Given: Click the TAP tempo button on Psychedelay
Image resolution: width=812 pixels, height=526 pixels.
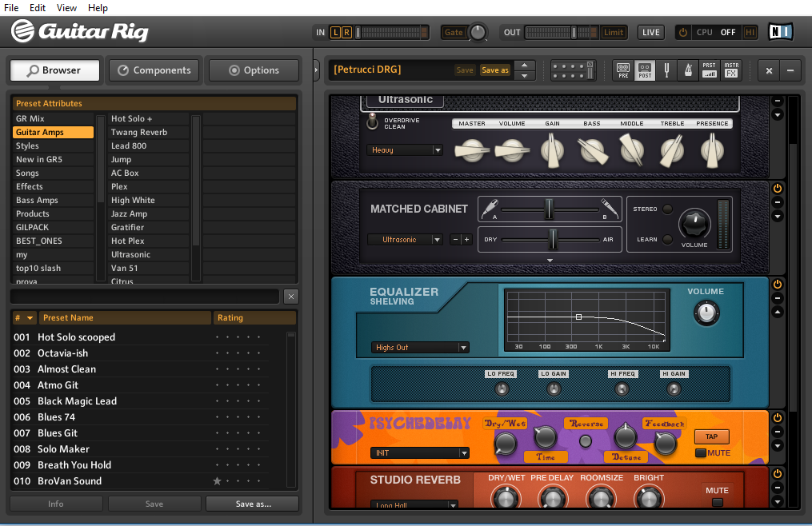Looking at the screenshot, I should (711, 436).
